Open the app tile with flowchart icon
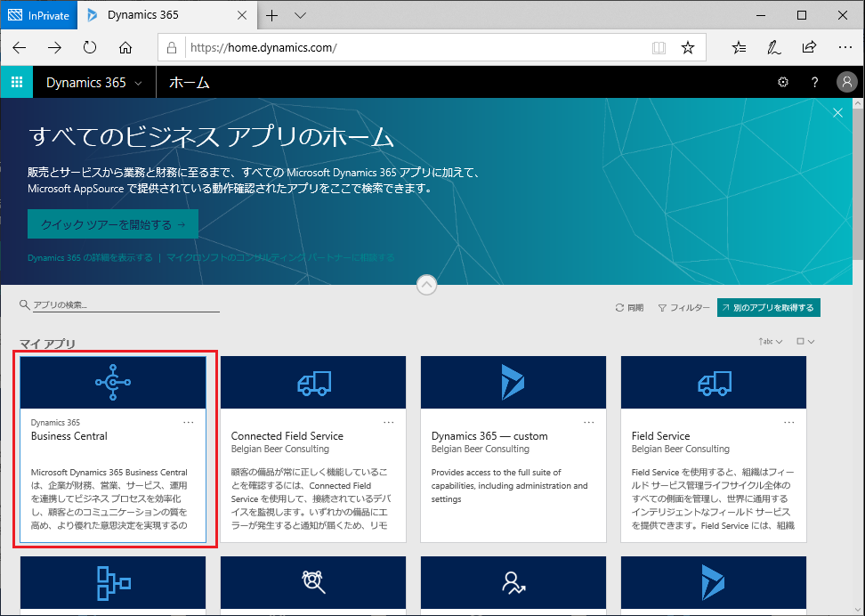This screenshot has height=616, width=865. [x=113, y=583]
